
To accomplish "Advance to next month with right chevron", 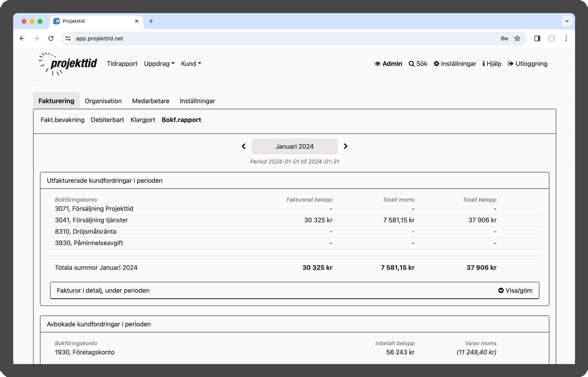I will click(x=345, y=146).
